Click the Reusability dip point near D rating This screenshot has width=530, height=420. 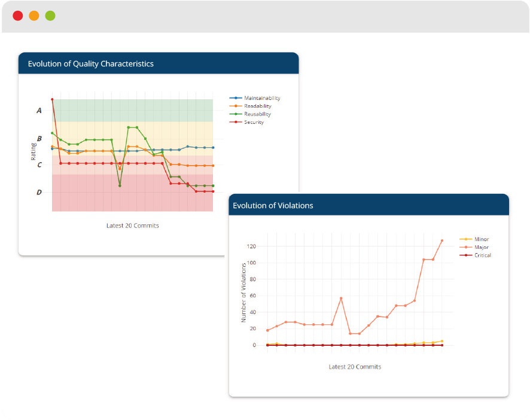pos(120,185)
